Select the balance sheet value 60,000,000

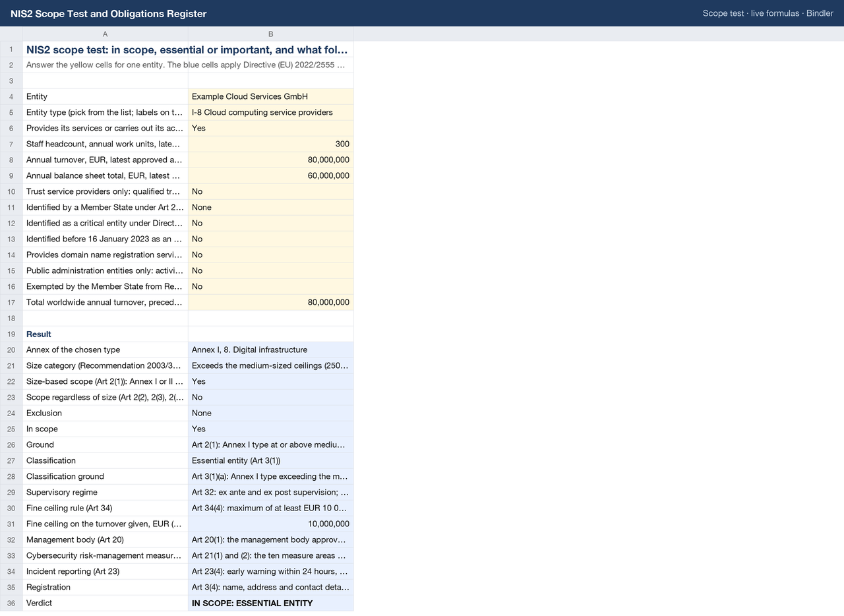271,175
